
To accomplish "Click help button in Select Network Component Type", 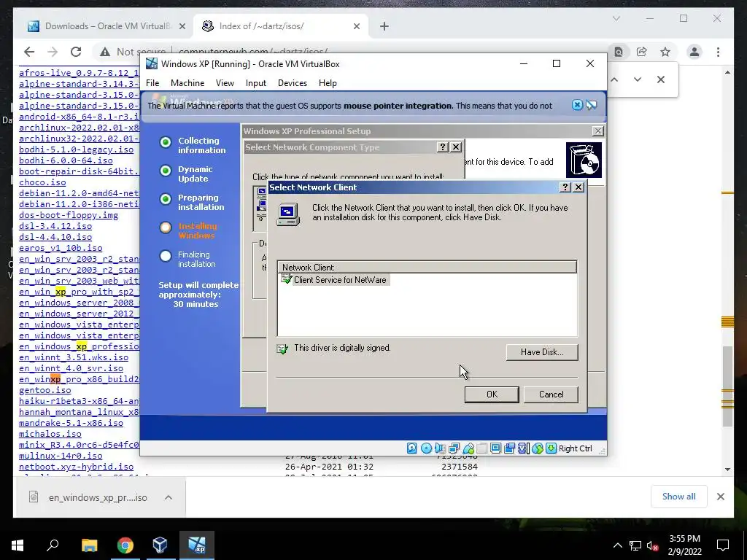I will 443,147.
